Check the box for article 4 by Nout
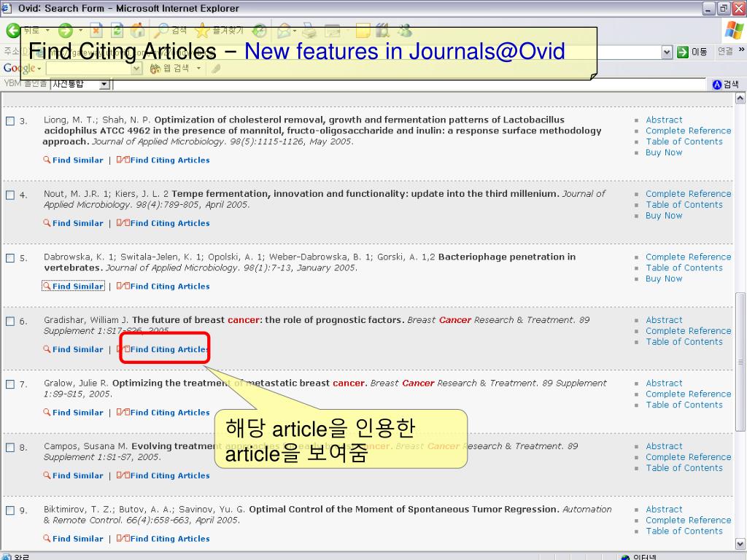This screenshot has height=560, width=747. click(10, 195)
